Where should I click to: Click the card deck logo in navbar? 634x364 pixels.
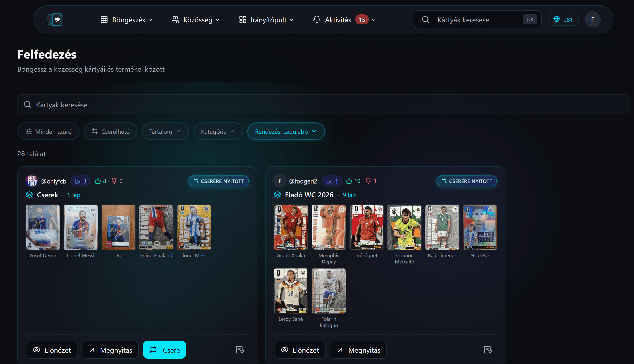55,20
